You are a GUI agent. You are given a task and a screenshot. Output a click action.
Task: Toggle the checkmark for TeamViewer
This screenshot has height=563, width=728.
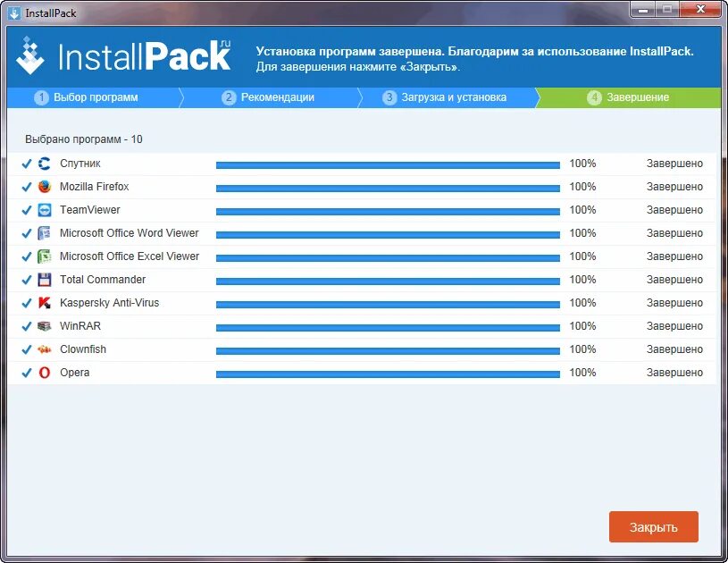click(27, 210)
